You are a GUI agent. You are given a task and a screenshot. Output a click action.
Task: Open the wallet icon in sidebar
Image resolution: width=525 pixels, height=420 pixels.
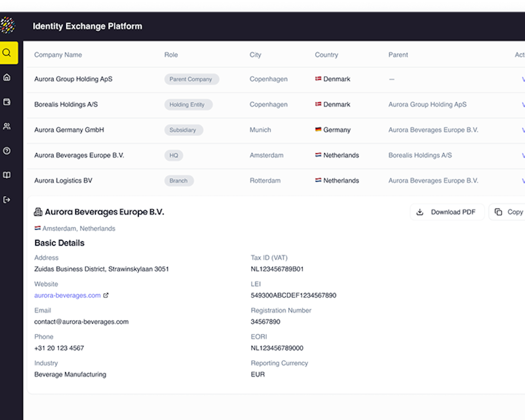click(x=7, y=102)
